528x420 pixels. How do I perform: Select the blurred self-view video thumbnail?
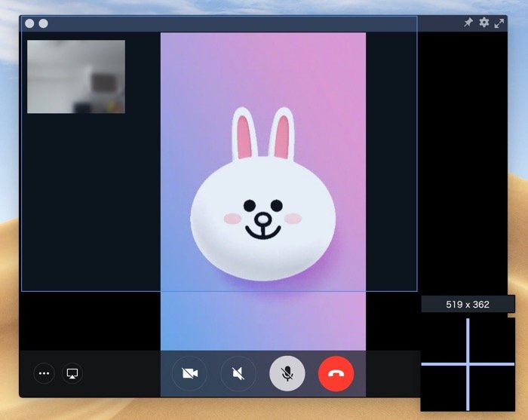76,77
